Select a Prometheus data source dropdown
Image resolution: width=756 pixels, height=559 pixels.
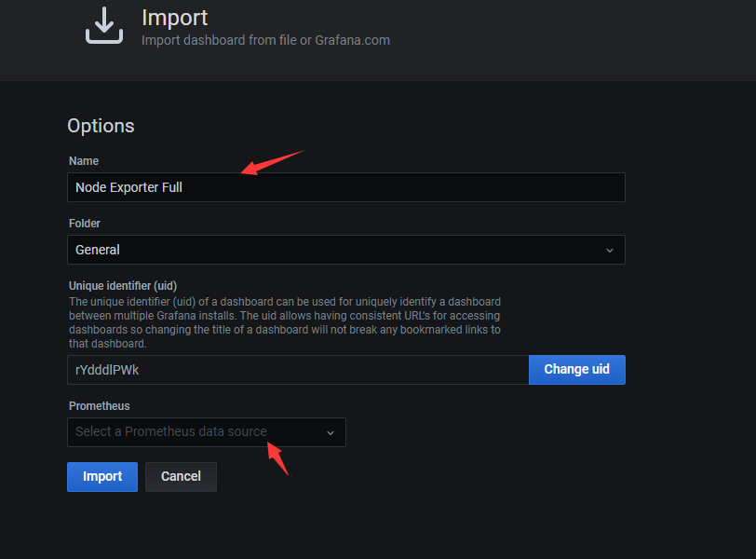pyautogui.click(x=206, y=432)
